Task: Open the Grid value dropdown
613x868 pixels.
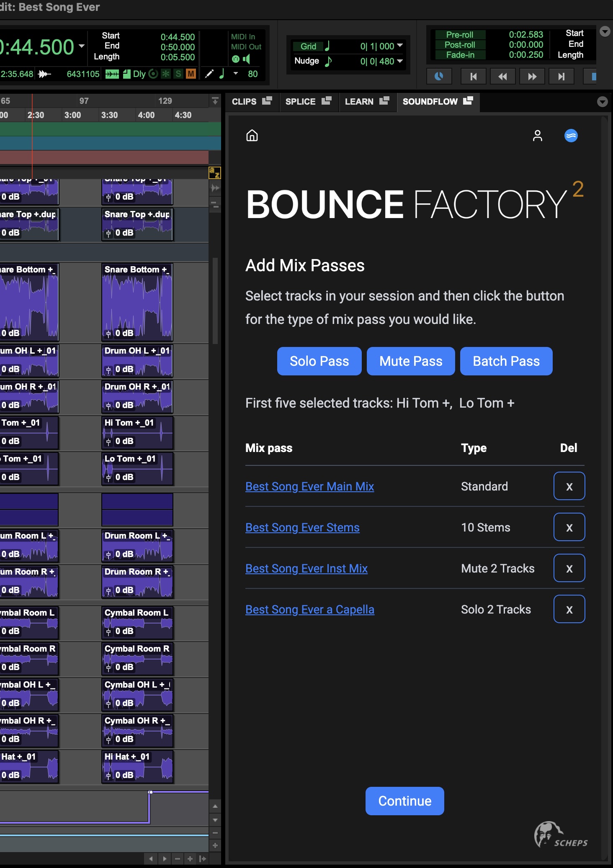Action: [400, 46]
